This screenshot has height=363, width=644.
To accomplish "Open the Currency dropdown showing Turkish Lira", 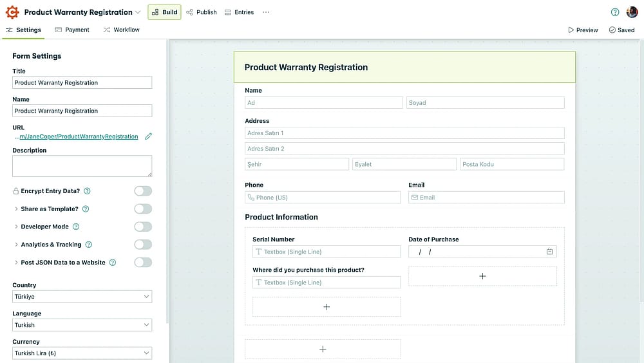I will tap(82, 353).
